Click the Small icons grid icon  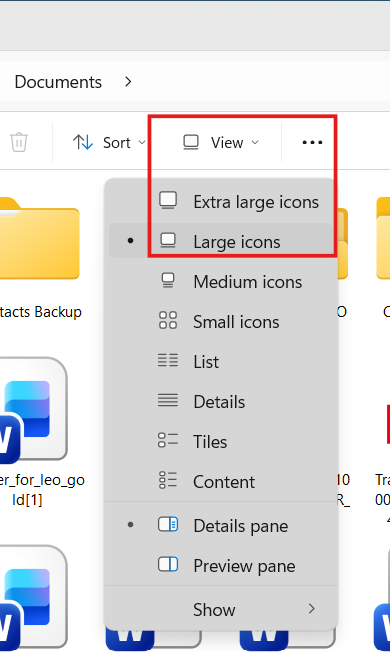pyautogui.click(x=168, y=320)
